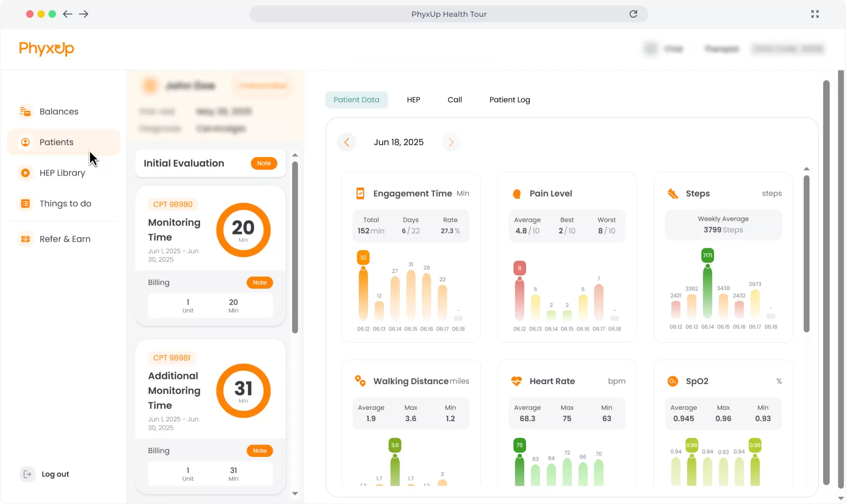Open the Patient Log tab

(509, 99)
